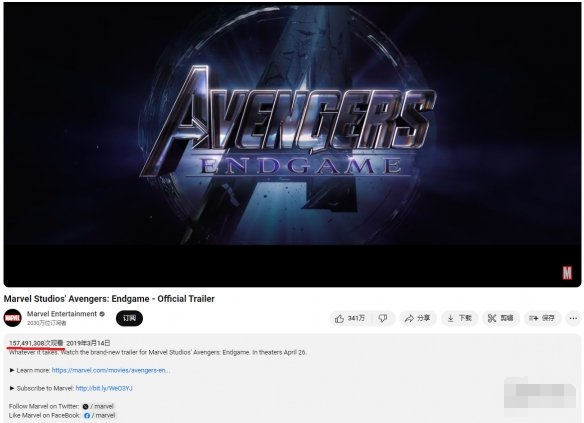Open the Marvel Entertainment channel name
This screenshot has height=423, width=584.
[x=62, y=314]
